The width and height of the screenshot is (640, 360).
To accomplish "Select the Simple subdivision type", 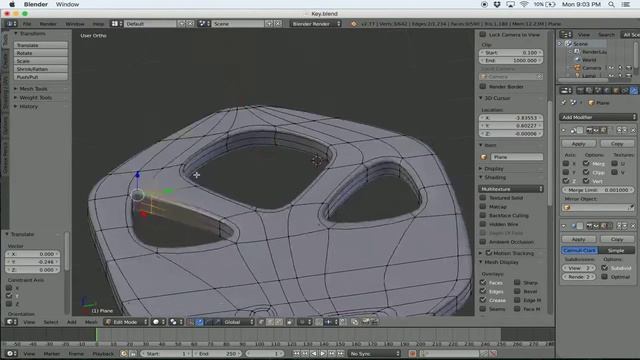I will coord(616,250).
